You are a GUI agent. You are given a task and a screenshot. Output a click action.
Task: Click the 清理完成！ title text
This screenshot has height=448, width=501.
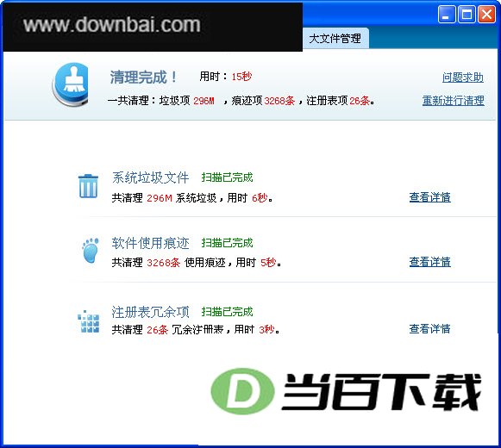click(144, 77)
